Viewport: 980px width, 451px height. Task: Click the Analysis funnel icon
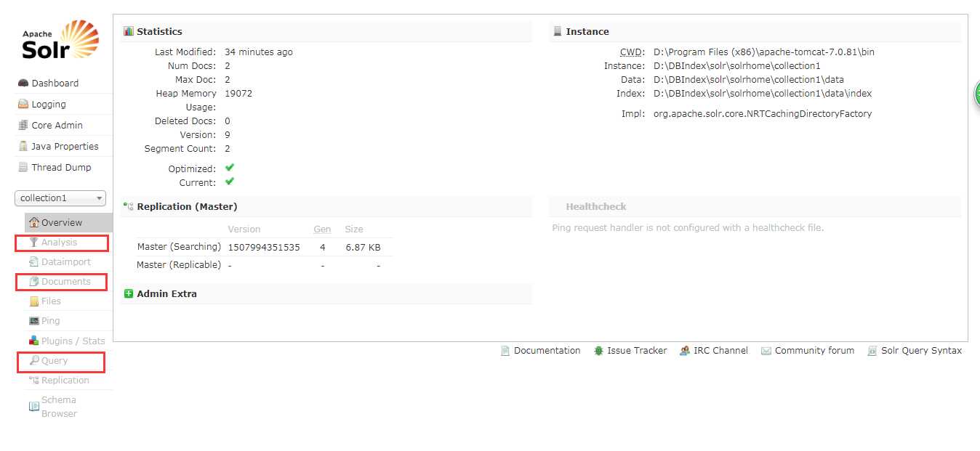(x=33, y=242)
